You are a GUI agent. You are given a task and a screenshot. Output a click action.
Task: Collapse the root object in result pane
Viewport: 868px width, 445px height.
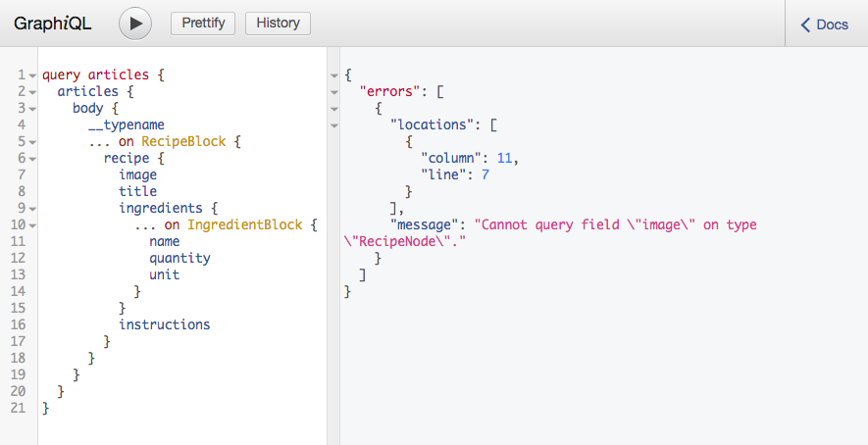[x=333, y=75]
